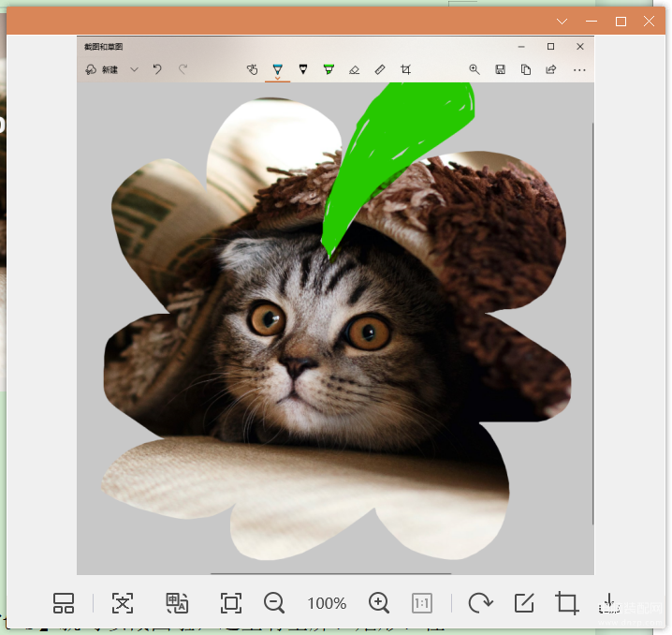Image resolution: width=672 pixels, height=635 pixels.
Task: Click the zoom magnifier in Snip toolbar
Action: coord(474,69)
